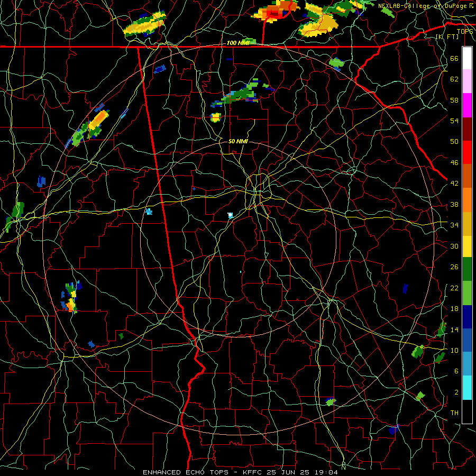This screenshot has height=476, width=476.
Task: Click the ENHANCED ECHO TOPS caption at the bottom
Action: point(186,472)
